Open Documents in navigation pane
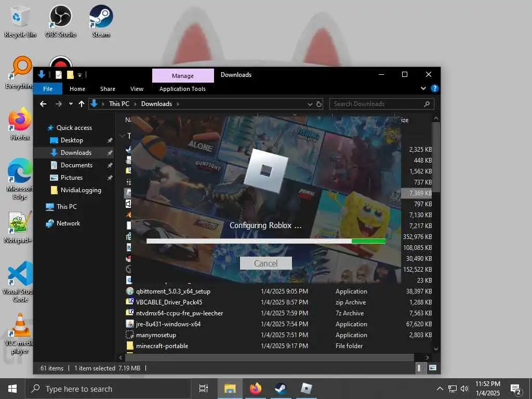532x399 pixels. (76, 165)
